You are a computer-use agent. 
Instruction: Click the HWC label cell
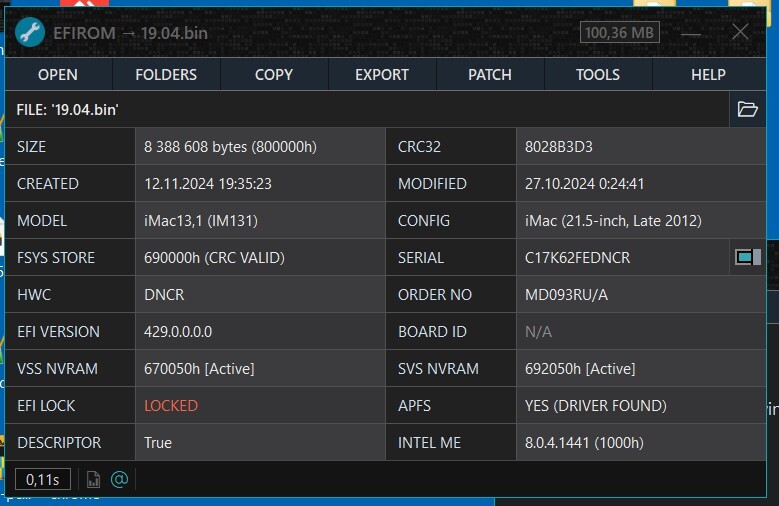point(70,294)
